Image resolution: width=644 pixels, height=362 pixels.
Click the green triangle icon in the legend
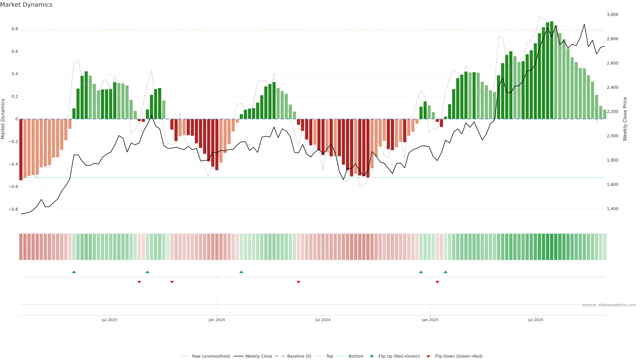tap(372, 356)
